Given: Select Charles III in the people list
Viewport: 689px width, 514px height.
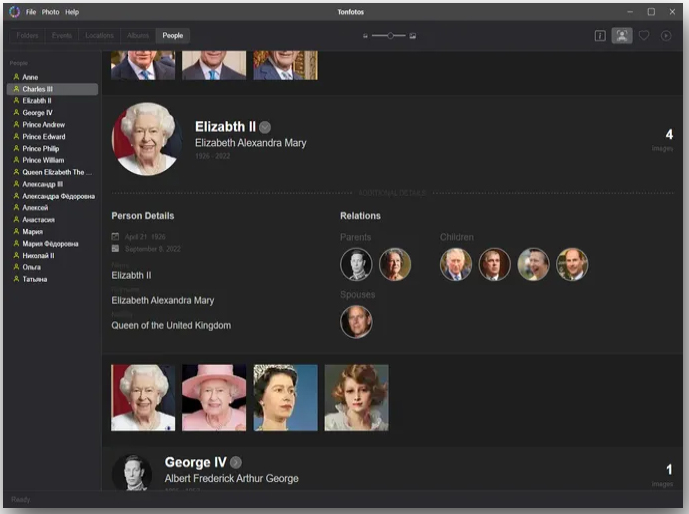Looking at the screenshot, I should tap(52, 89).
